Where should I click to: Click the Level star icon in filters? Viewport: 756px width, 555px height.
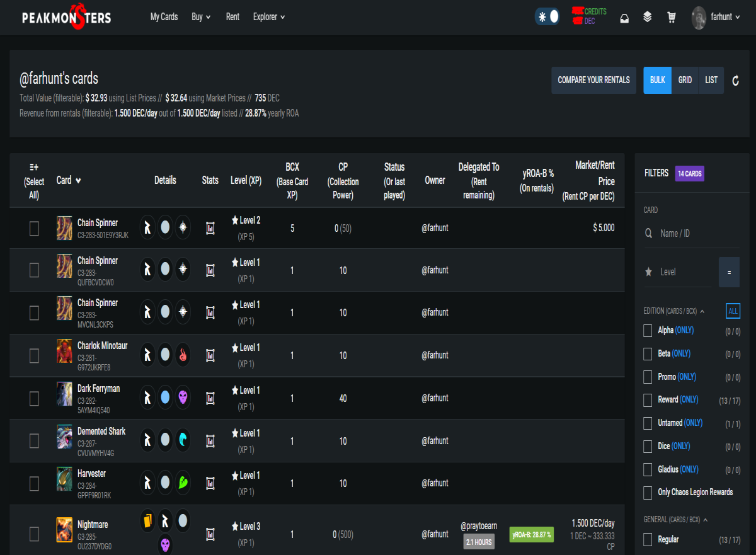click(x=648, y=272)
